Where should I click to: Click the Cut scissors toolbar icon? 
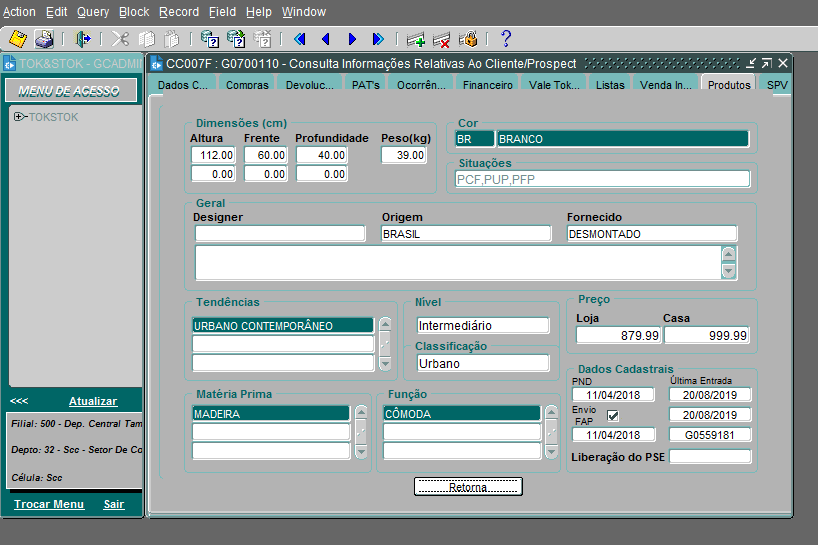click(x=121, y=39)
